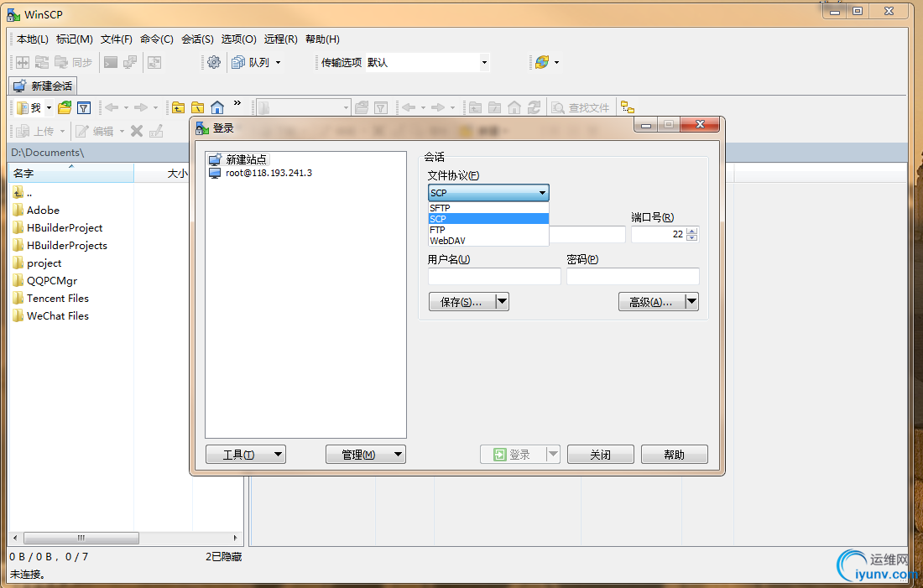Click the remote home directory icon
This screenshot has height=588, width=923.
(x=514, y=107)
